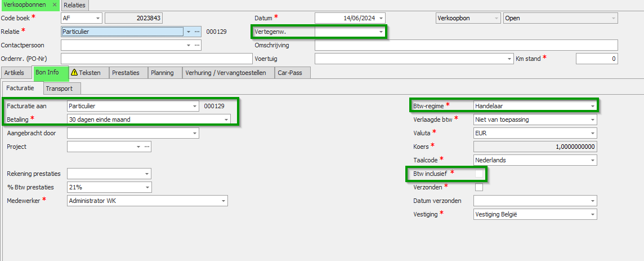Open the Rekening prestaties dropdown

click(x=147, y=174)
